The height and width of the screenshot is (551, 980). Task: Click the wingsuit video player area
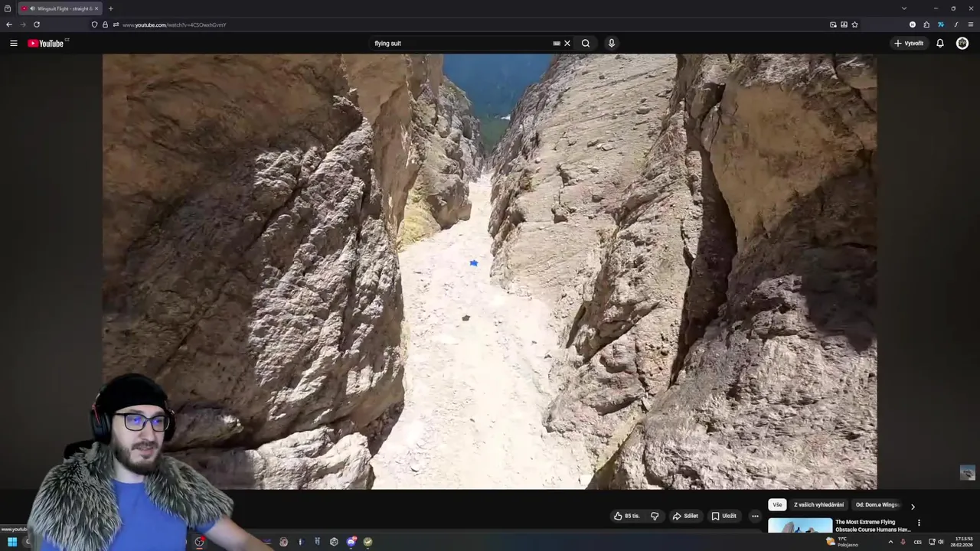click(x=490, y=272)
